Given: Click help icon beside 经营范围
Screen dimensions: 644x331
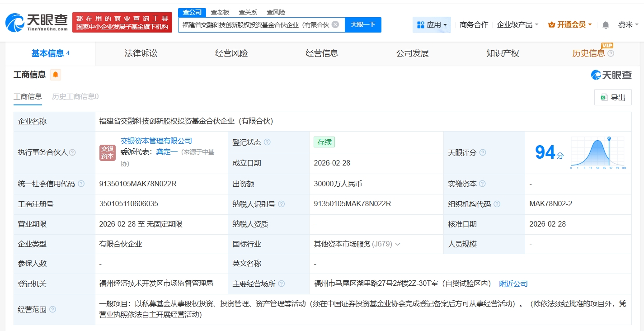Looking at the screenshot, I should [x=53, y=309].
